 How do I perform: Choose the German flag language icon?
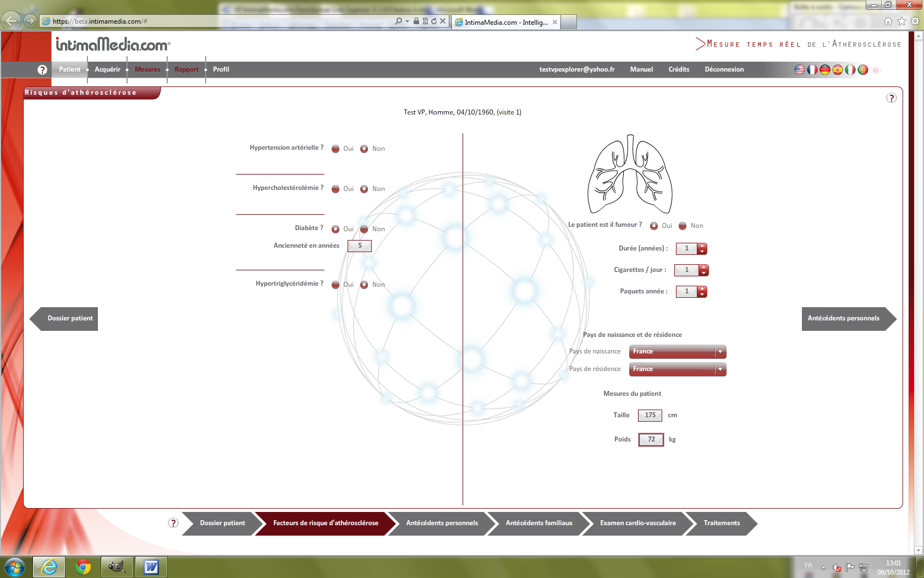pos(825,70)
